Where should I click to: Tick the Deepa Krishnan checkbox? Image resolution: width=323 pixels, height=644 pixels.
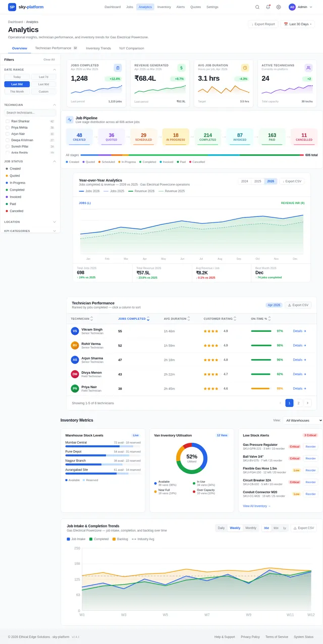point(8,140)
